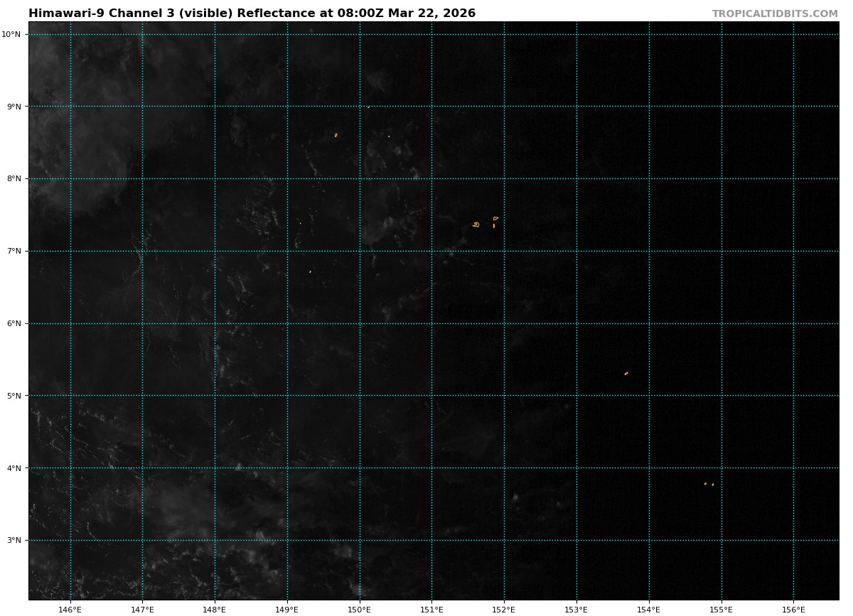
Task: Click the 146°E longitude axis label
Action: (70, 609)
